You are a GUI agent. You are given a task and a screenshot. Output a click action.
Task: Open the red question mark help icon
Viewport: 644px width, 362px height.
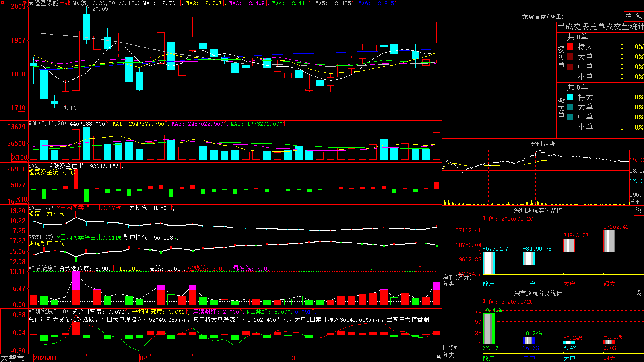click(25, 3)
